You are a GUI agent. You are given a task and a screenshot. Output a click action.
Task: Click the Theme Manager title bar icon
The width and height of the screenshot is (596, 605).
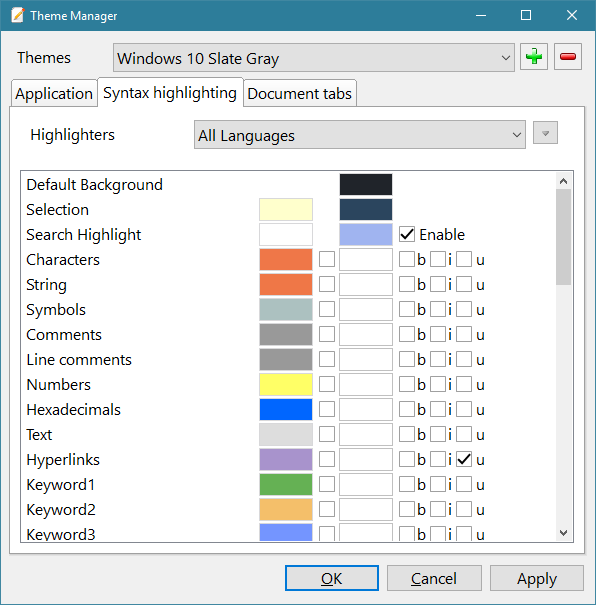point(17,15)
